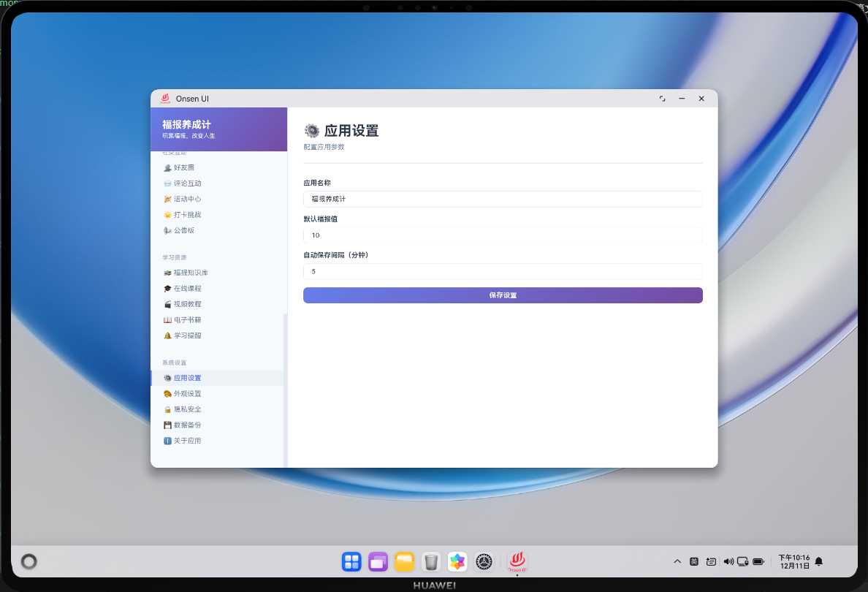The height and width of the screenshot is (592, 868).
Task: Open 学习提醒 study reminders
Action: tap(187, 335)
